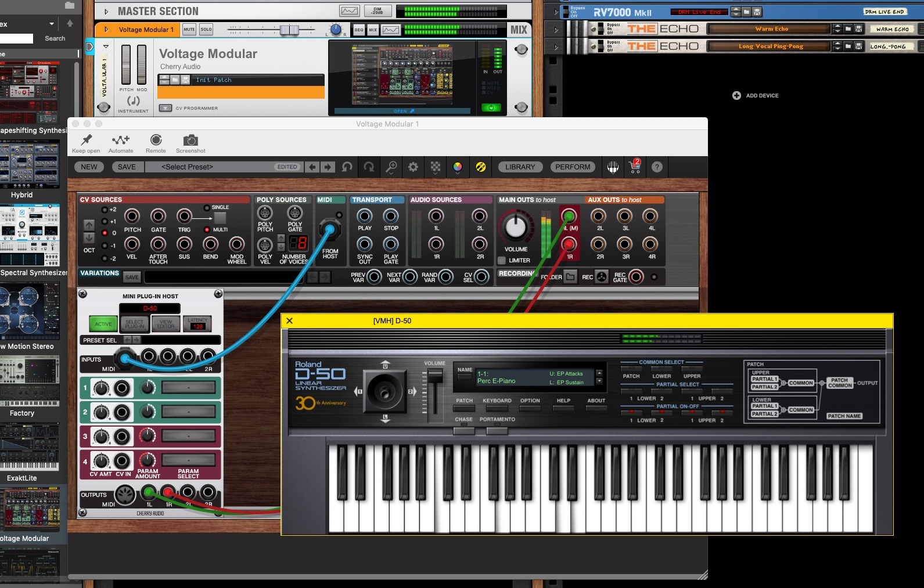Open the cable color wheel picker

[x=458, y=167]
